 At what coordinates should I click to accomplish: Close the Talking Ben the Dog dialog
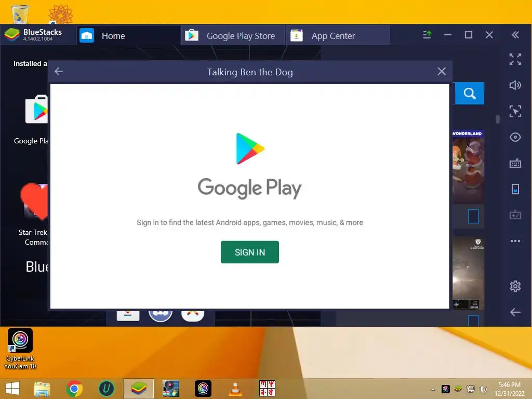(x=442, y=71)
